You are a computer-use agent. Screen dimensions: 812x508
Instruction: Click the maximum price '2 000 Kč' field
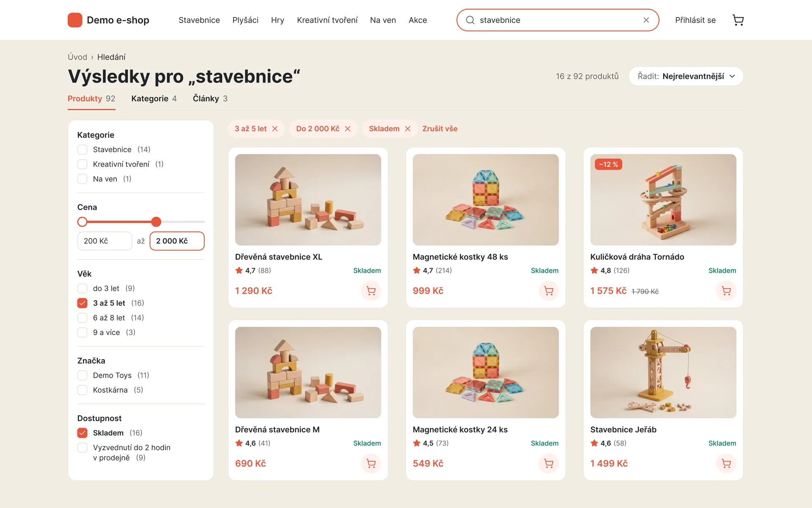(177, 241)
